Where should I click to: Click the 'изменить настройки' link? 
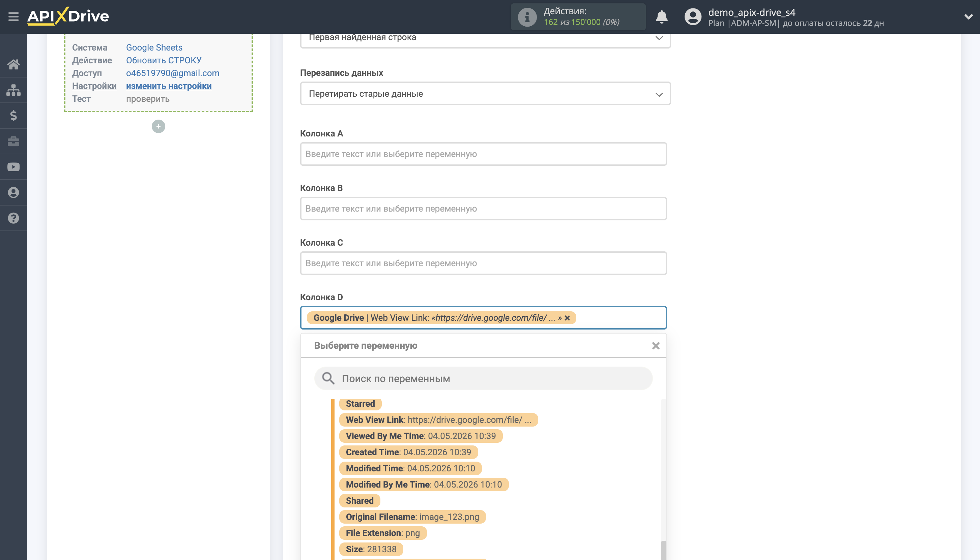coord(169,86)
